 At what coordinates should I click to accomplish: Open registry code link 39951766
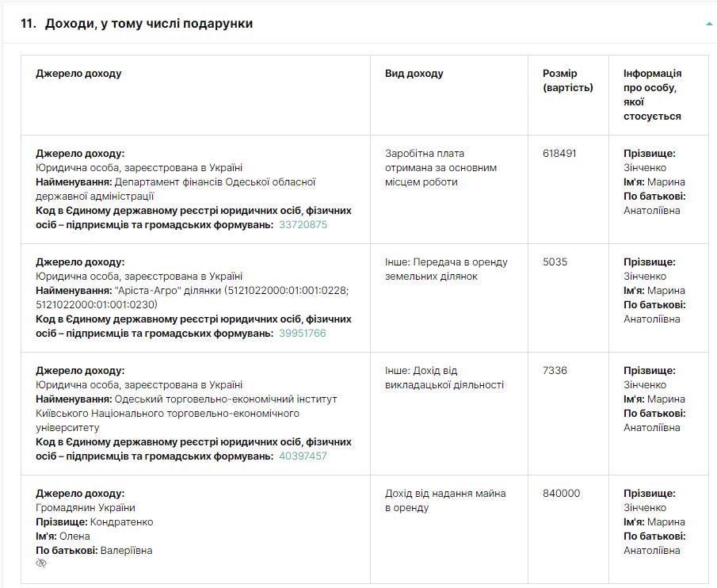point(302,334)
